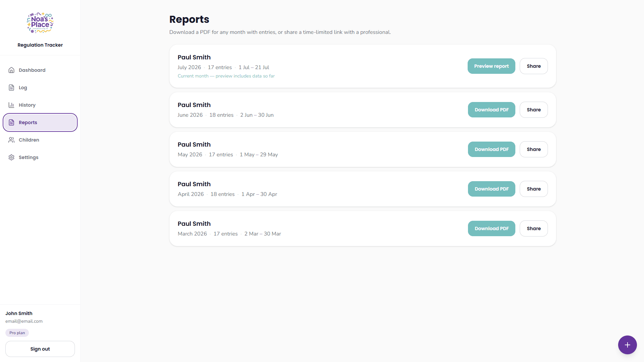Go to the Log page
Viewport: 644px width, 362px height.
40,88
